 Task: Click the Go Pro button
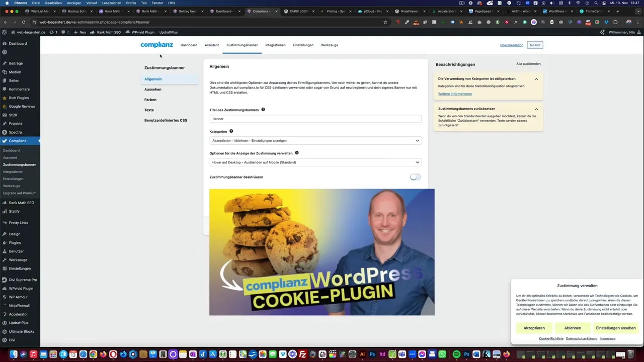pos(534,45)
